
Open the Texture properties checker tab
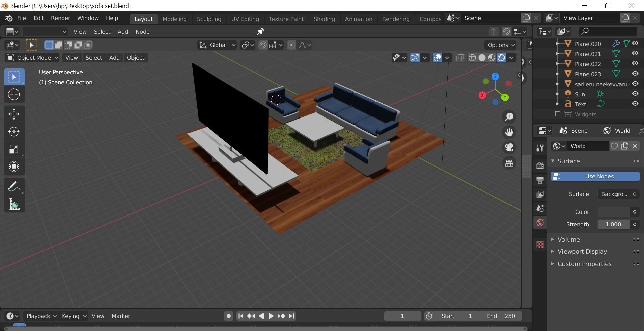540,245
